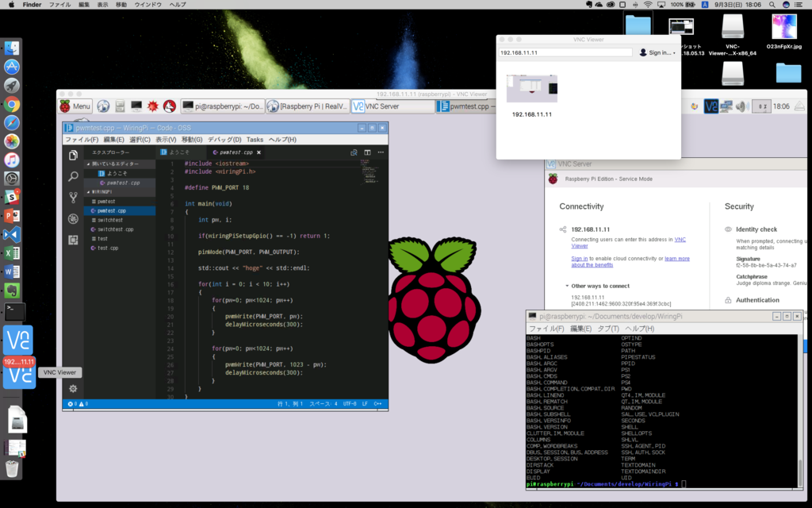Image resolution: width=812 pixels, height=508 pixels.
Task: Click the VNC tray icon on Raspberry Pi panel
Action: click(711, 106)
